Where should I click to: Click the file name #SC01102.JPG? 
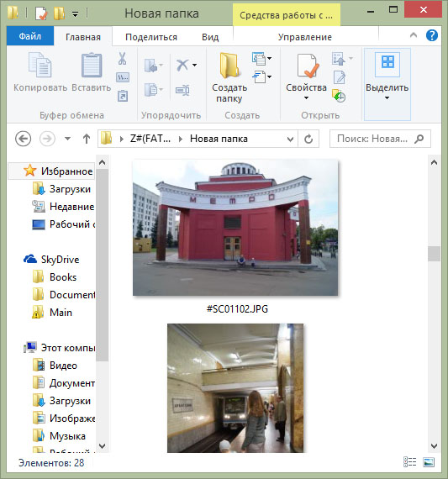click(x=237, y=309)
